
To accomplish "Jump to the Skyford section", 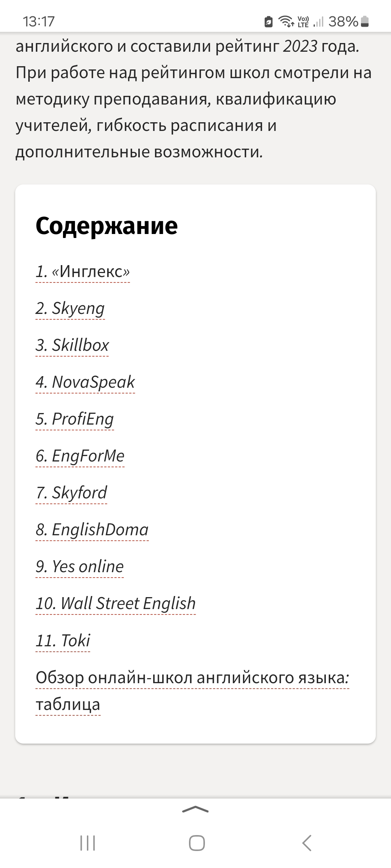I will (x=71, y=493).
